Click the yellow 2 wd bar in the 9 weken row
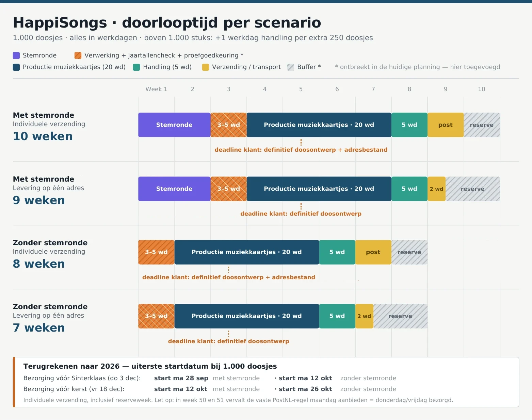 [437, 189]
